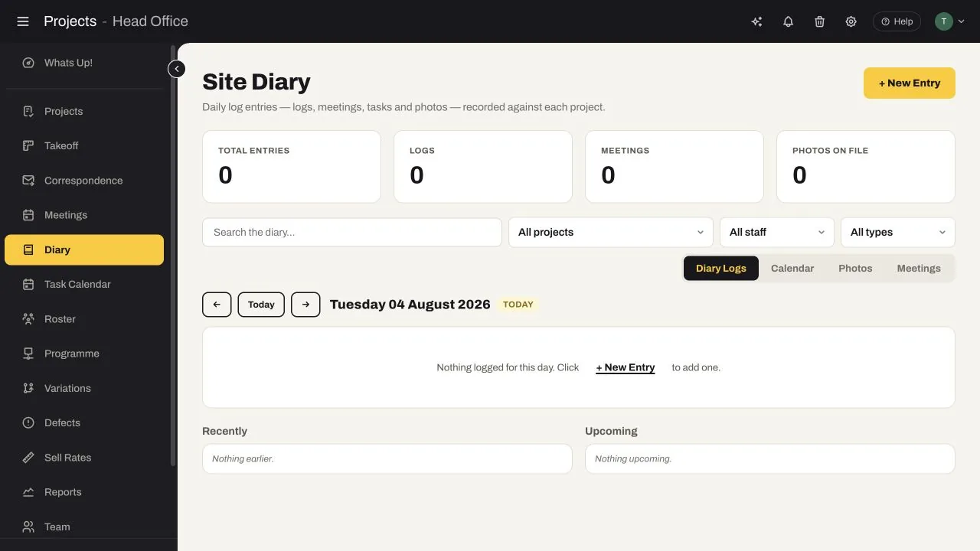Click the Team people icon
The width and height of the screenshot is (980, 551).
(x=28, y=527)
